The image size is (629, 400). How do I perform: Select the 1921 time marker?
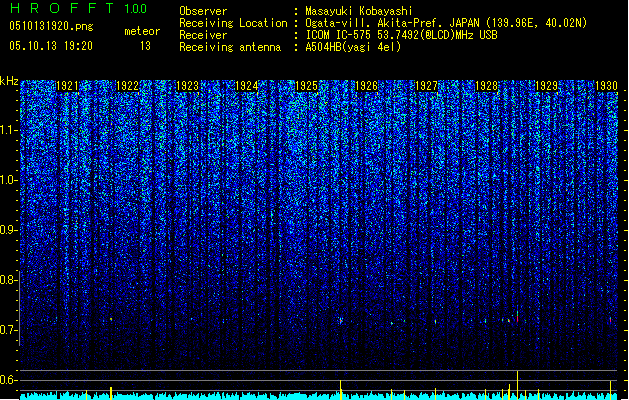click(x=67, y=86)
